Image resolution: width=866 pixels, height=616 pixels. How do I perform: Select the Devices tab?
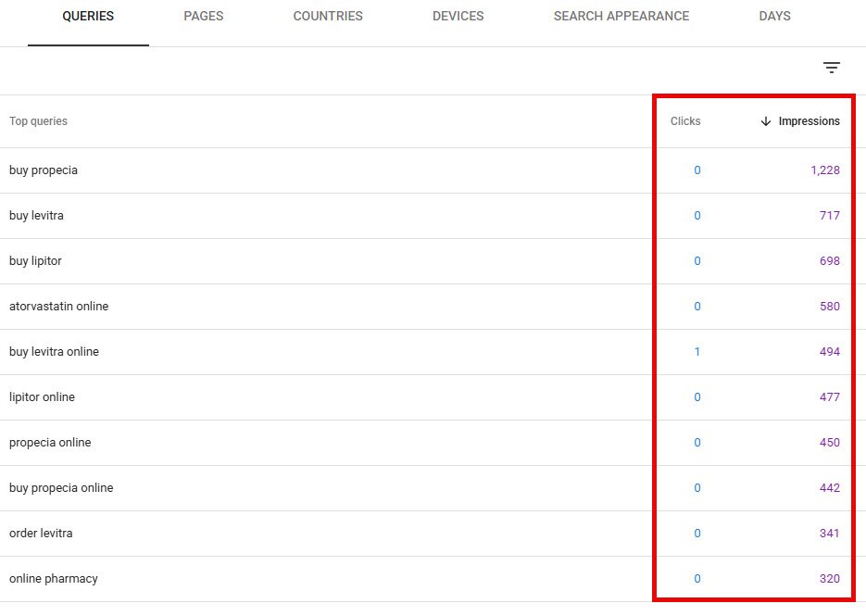pyautogui.click(x=458, y=16)
